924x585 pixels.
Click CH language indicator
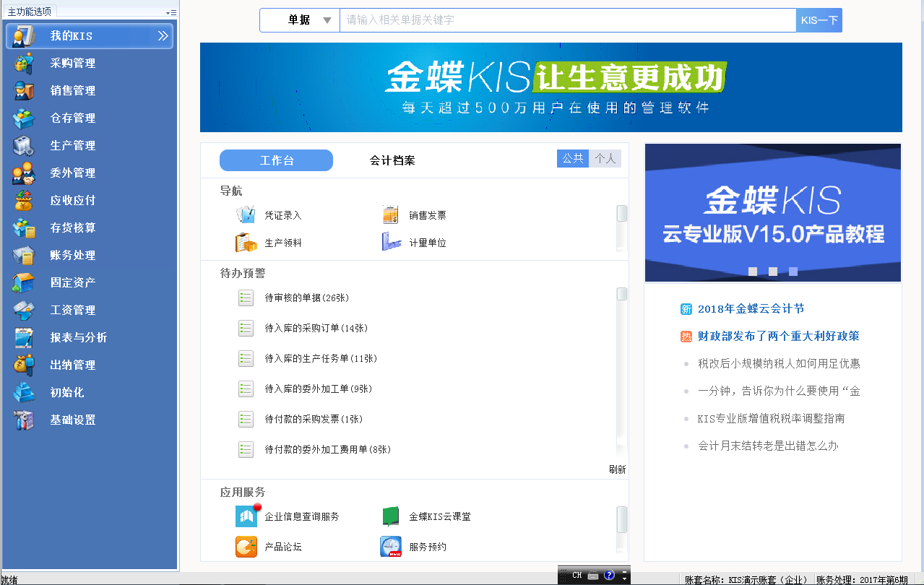pos(577,575)
